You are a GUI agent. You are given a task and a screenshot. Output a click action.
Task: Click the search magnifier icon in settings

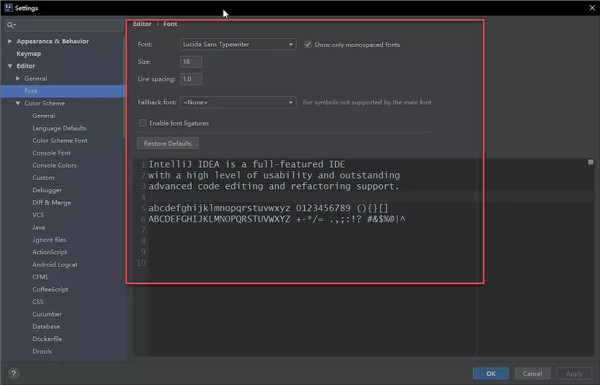coord(11,25)
